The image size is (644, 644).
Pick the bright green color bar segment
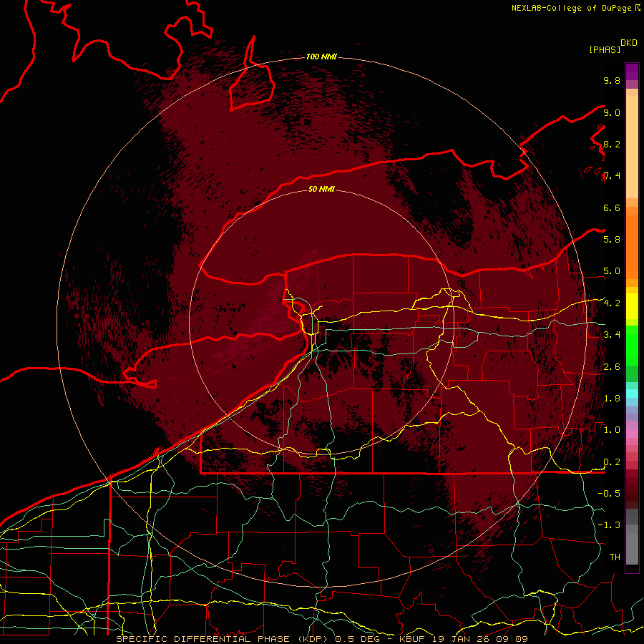632,345
